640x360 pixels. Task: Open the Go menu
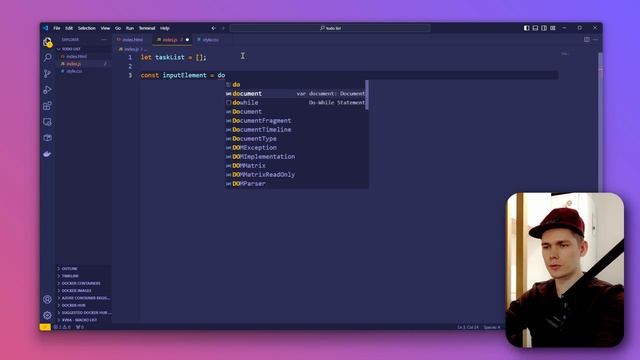118,28
